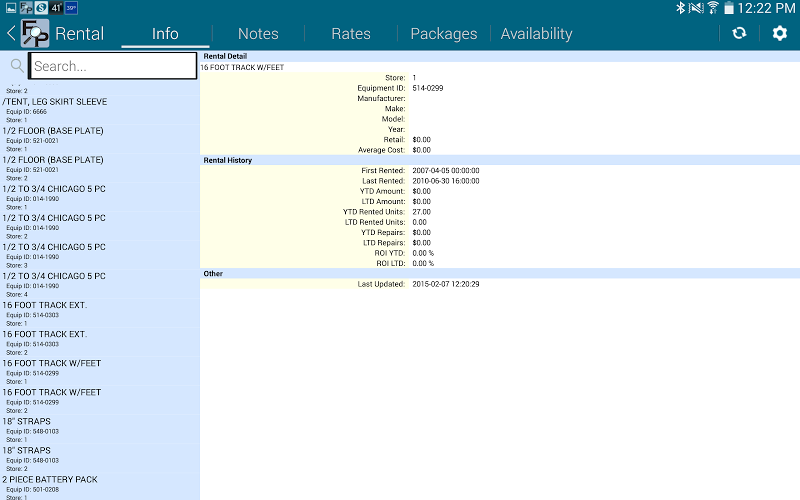The image size is (800, 500).
Task: Select 18" STRAPS Store 1
Action: (99, 430)
